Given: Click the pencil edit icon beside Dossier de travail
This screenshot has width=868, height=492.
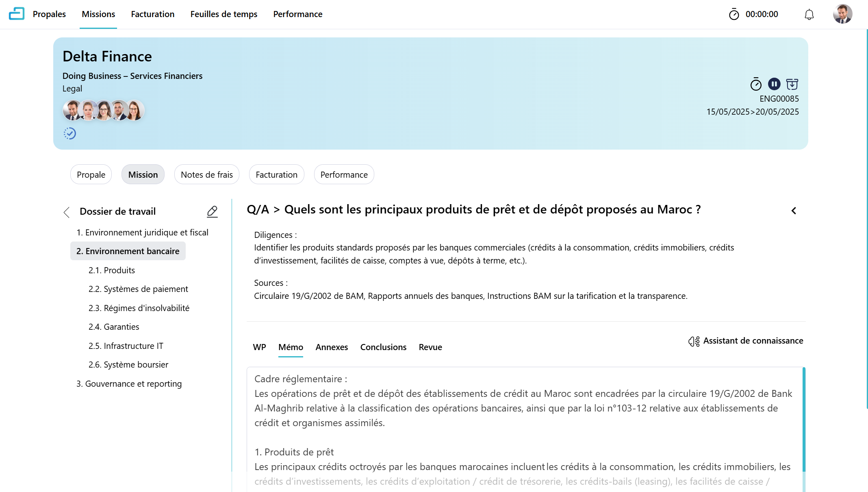Looking at the screenshot, I should point(212,211).
